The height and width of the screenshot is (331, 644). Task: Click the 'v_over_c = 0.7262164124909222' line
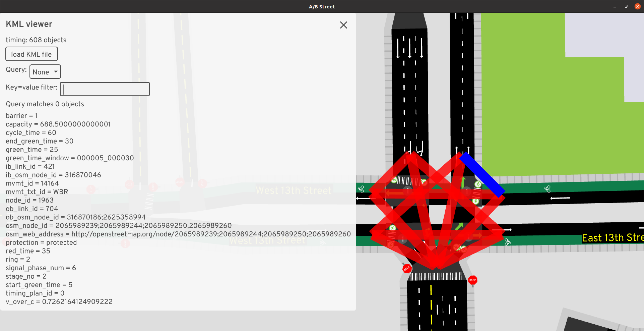click(59, 301)
